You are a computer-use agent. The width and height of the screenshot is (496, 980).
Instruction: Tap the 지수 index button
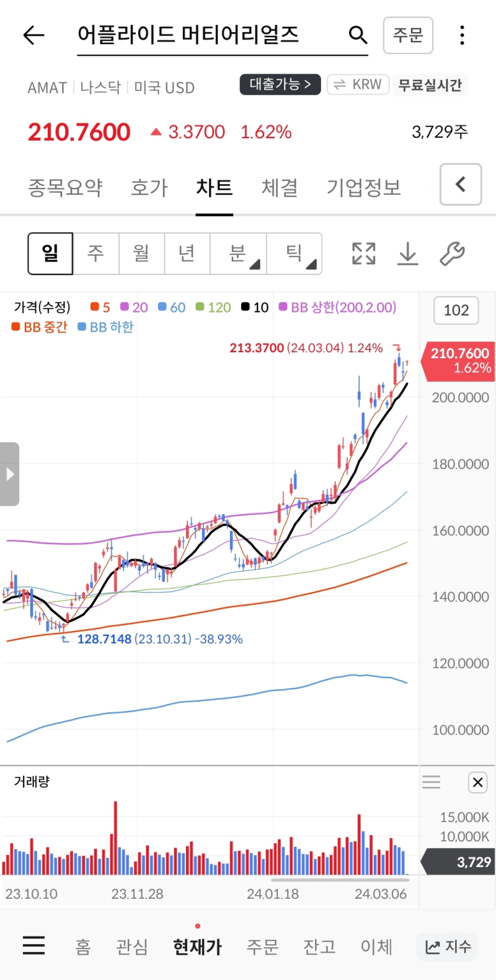[x=448, y=947]
